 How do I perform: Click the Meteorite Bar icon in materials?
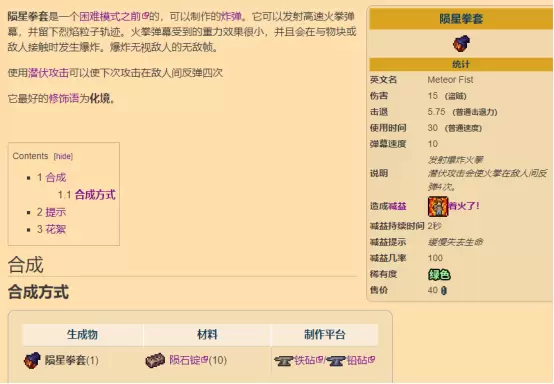155,360
